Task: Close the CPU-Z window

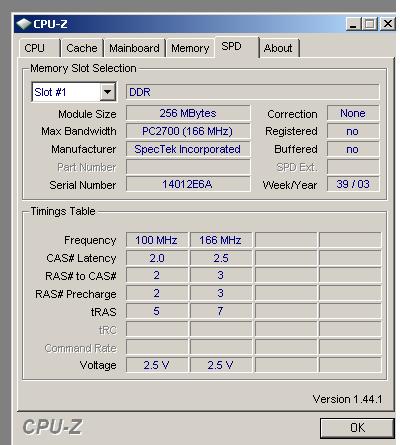Action: [x=388, y=24]
